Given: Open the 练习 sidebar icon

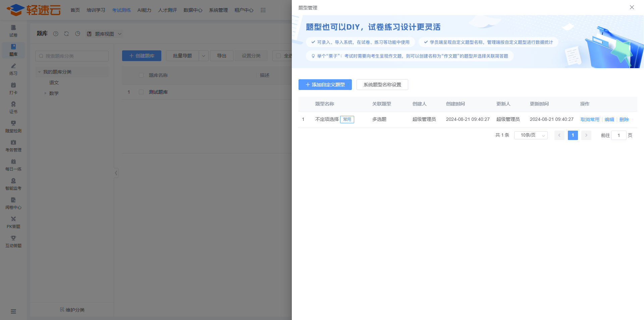Looking at the screenshot, I should (x=13, y=69).
